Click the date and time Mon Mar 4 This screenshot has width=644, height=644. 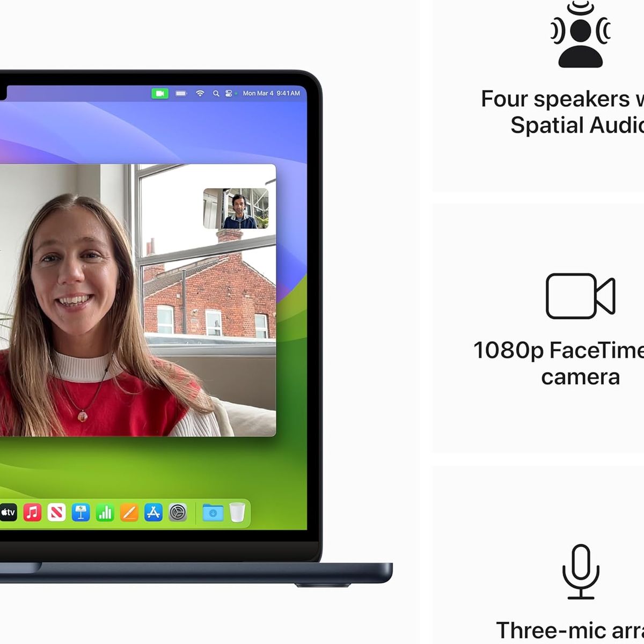[271, 93]
